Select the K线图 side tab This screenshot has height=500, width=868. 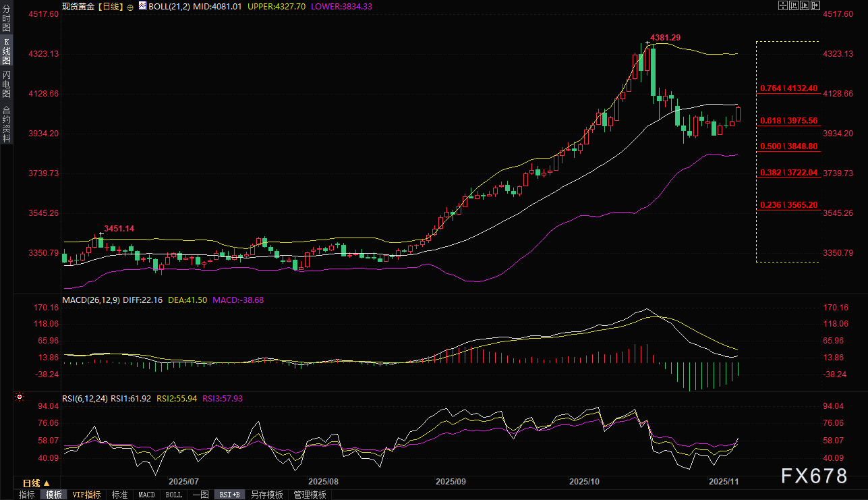[x=6, y=51]
